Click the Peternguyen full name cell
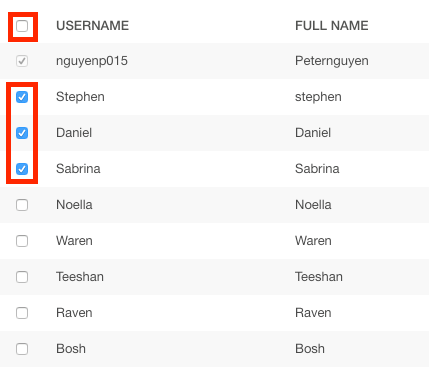The image size is (429, 378). (332, 61)
